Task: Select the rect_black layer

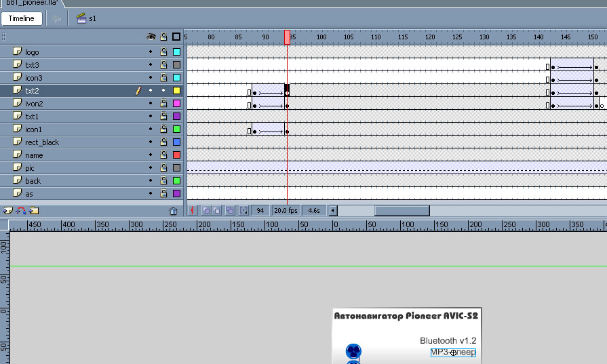Action: 92,142
